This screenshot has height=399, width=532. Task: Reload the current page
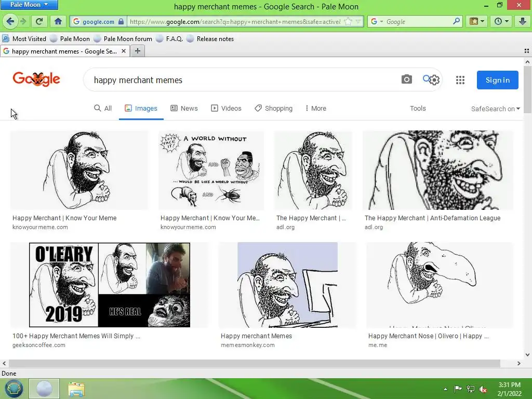point(39,22)
